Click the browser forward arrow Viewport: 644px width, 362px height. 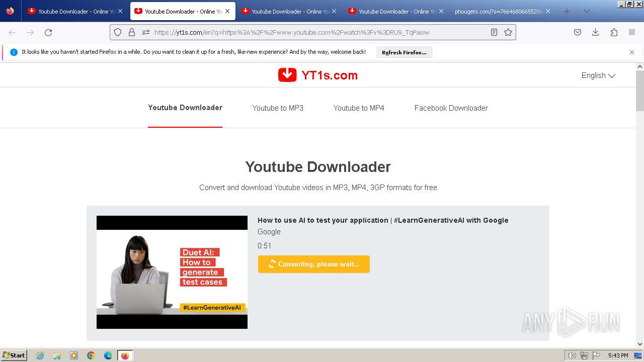30,32
